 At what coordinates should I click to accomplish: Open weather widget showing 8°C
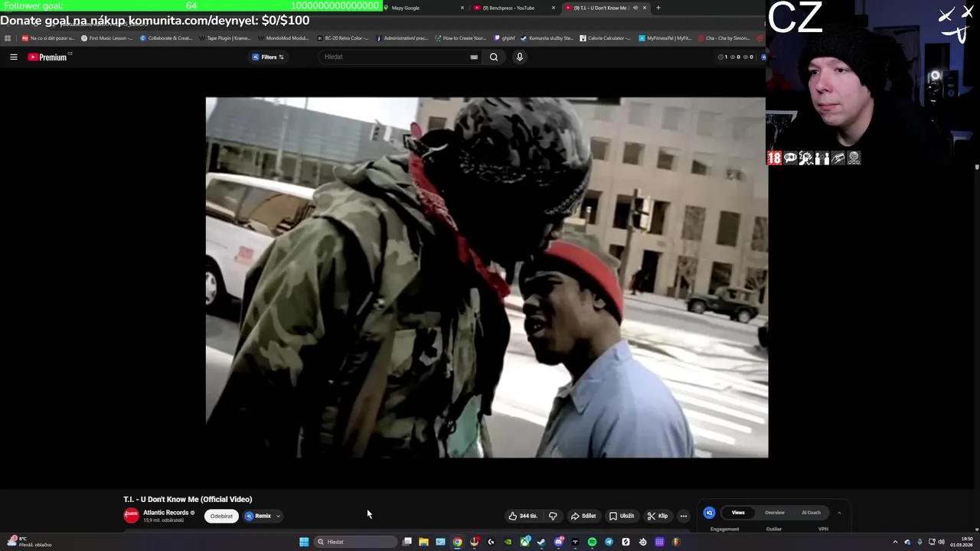tap(29, 542)
